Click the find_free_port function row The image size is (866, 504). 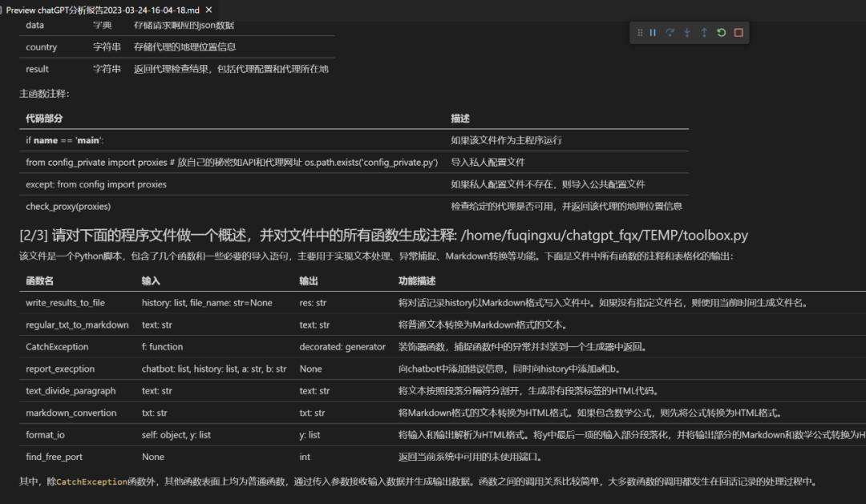(x=53, y=456)
